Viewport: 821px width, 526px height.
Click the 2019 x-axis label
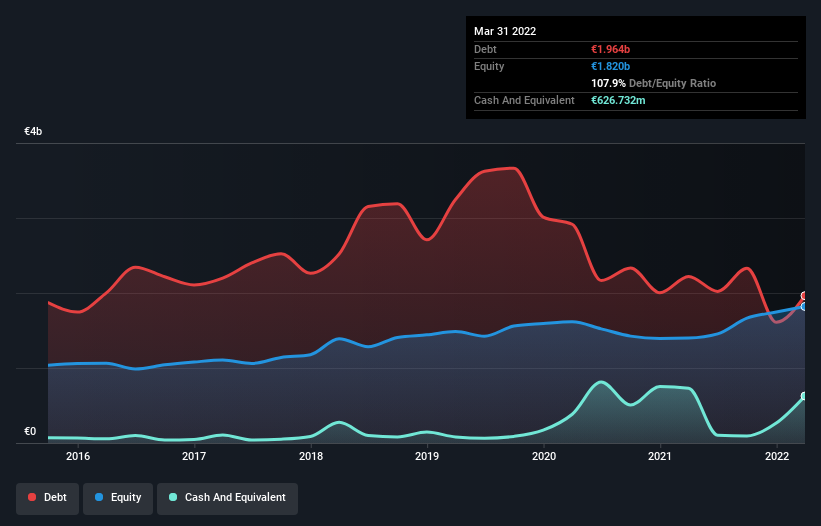[427, 456]
